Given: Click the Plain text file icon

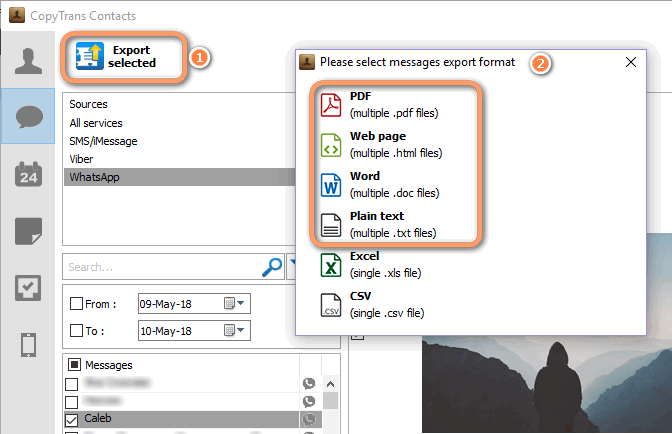Looking at the screenshot, I should pyautogui.click(x=331, y=225).
